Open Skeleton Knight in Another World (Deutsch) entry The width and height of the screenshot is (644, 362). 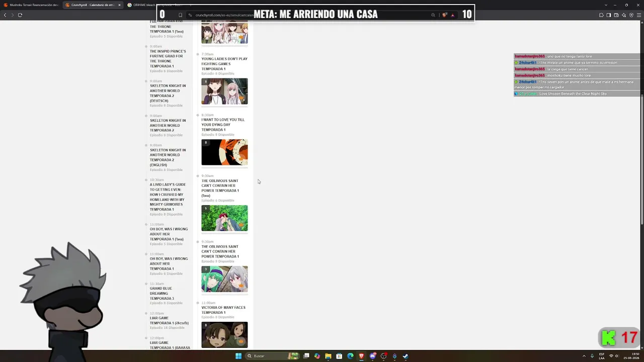coord(168,93)
